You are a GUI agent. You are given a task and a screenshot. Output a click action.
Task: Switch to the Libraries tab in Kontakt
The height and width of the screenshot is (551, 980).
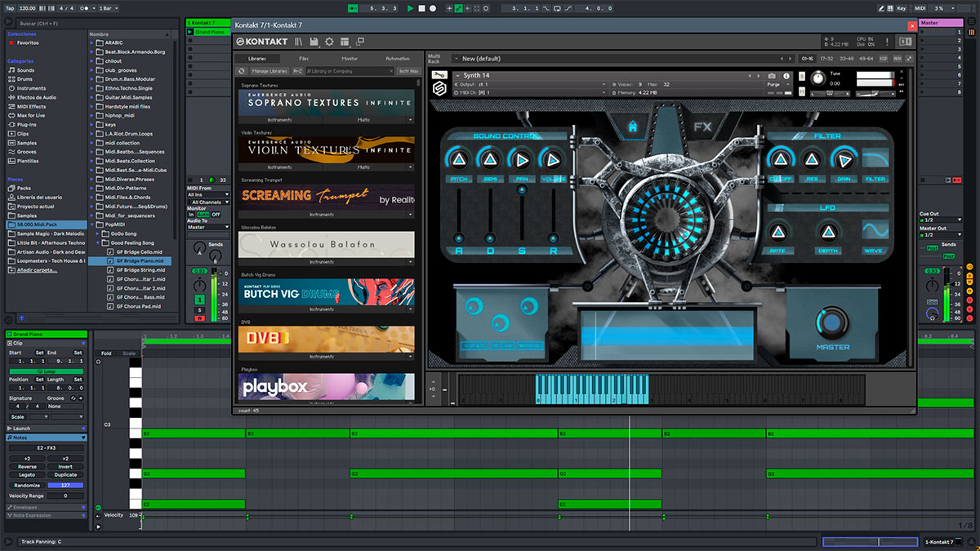(257, 59)
